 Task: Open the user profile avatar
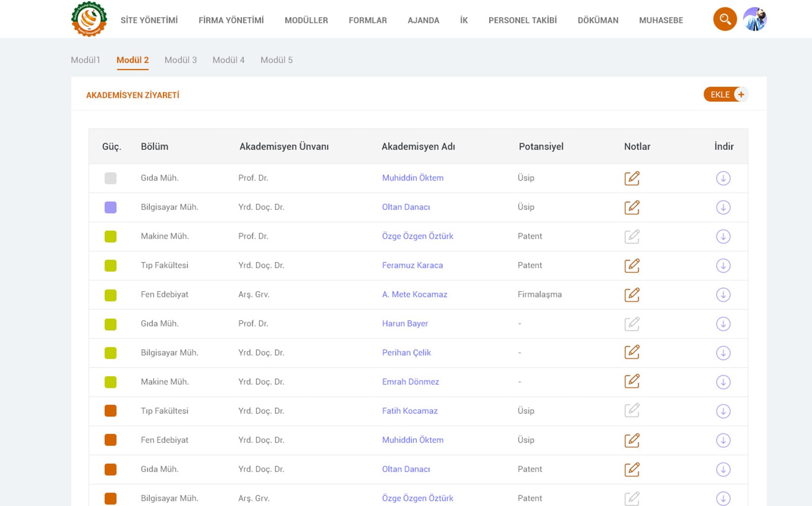pos(755,19)
